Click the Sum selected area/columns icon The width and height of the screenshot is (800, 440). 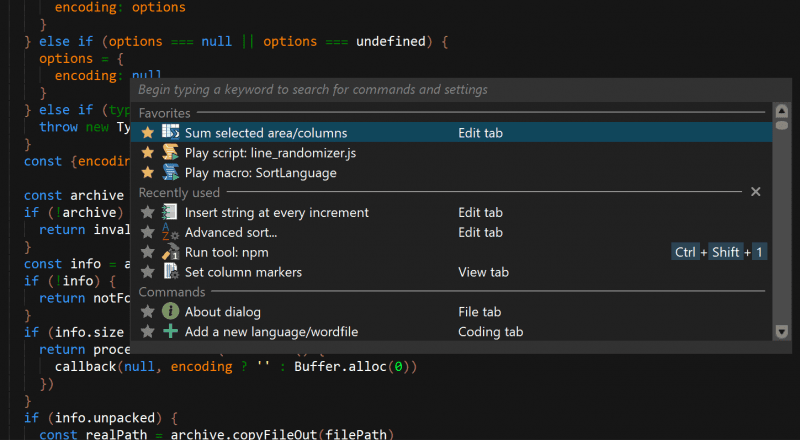point(170,132)
